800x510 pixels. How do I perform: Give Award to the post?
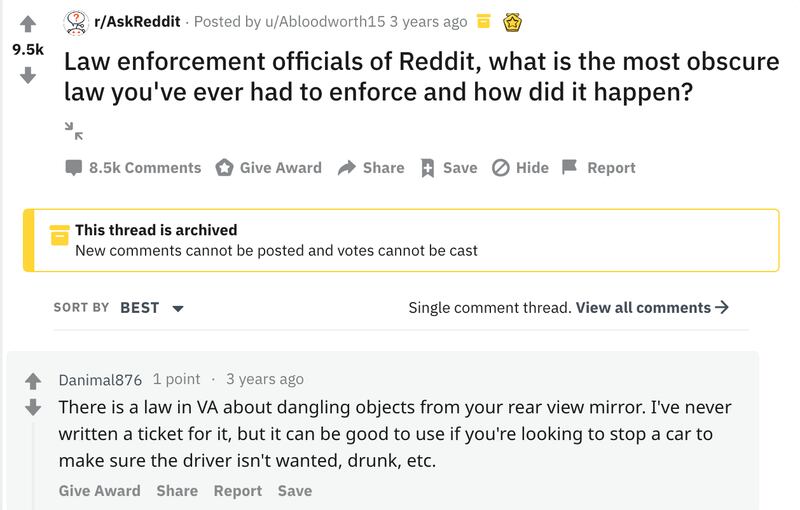point(269,168)
